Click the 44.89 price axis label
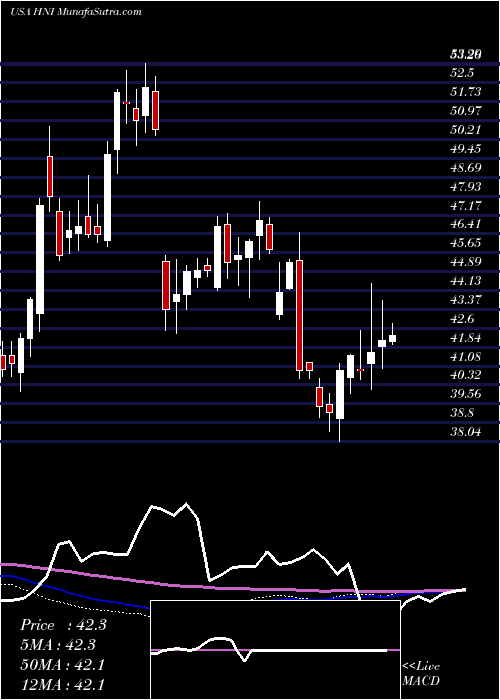This screenshot has height=700, width=500. pos(466,262)
